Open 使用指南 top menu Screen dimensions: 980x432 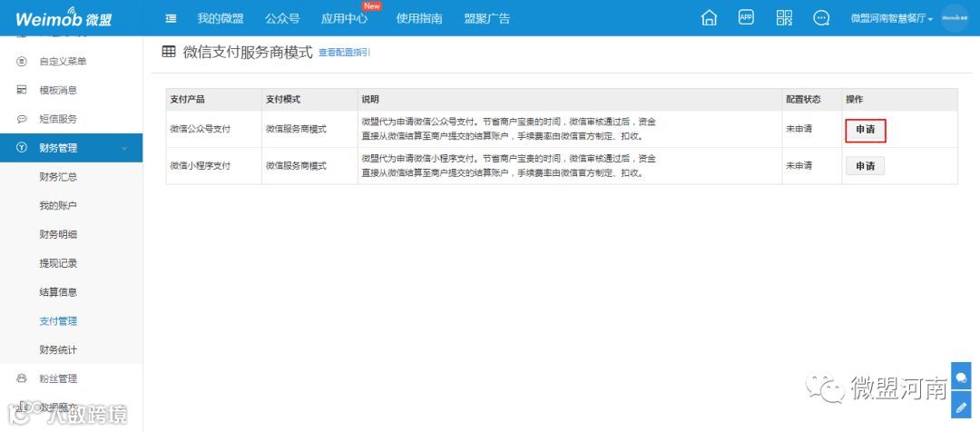pyautogui.click(x=419, y=18)
